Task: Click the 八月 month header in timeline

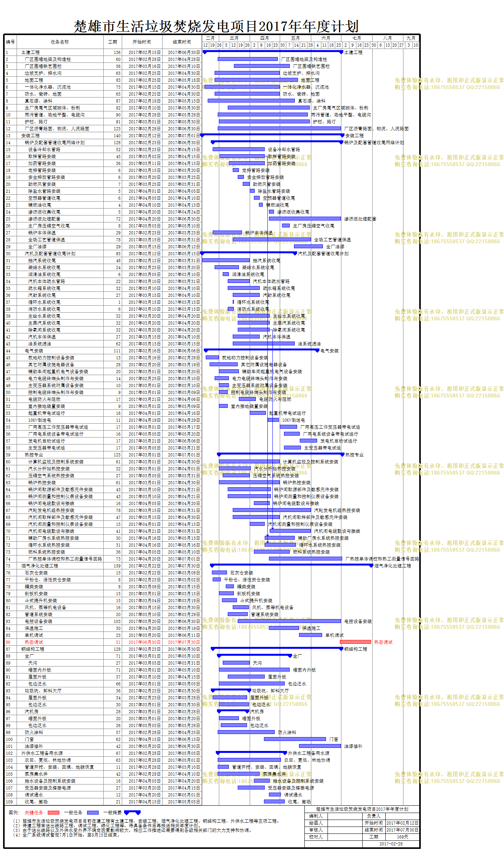Action: 388,38
